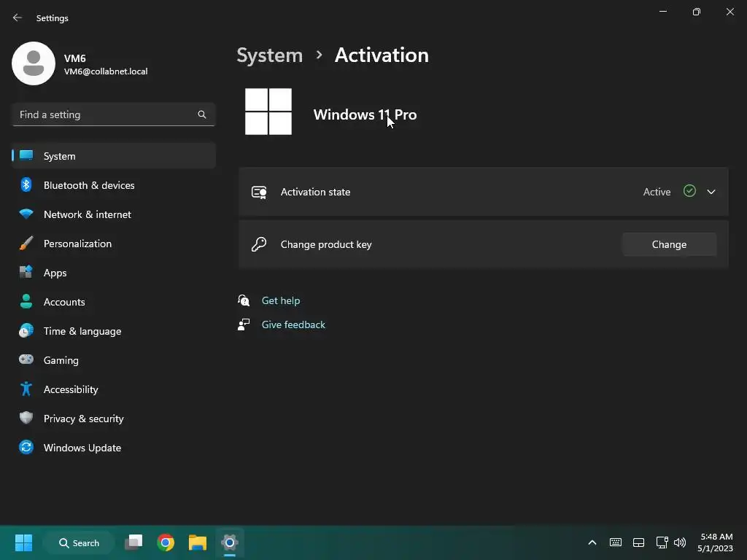Click the Settings window title text
This screenshot has height=560, width=747.
click(53, 18)
